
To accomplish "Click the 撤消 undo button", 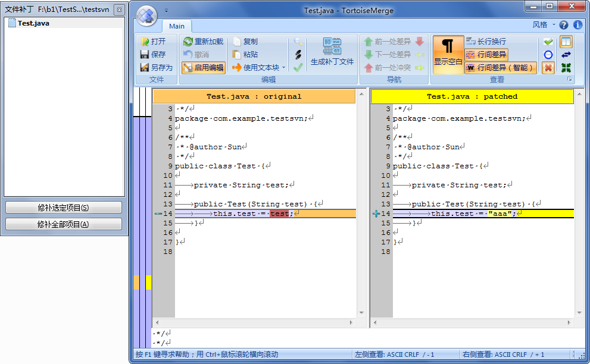I will click(196, 55).
